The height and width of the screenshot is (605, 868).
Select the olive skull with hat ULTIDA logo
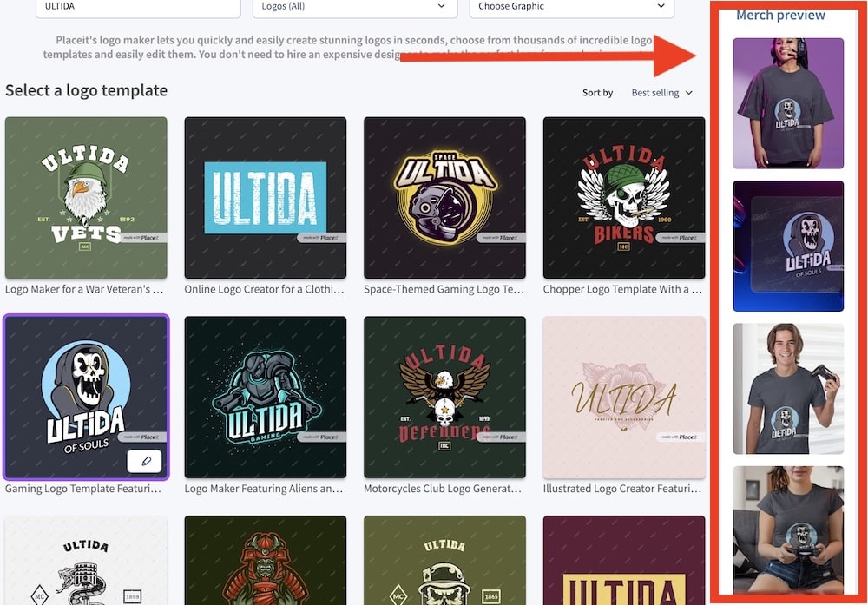coord(444,560)
